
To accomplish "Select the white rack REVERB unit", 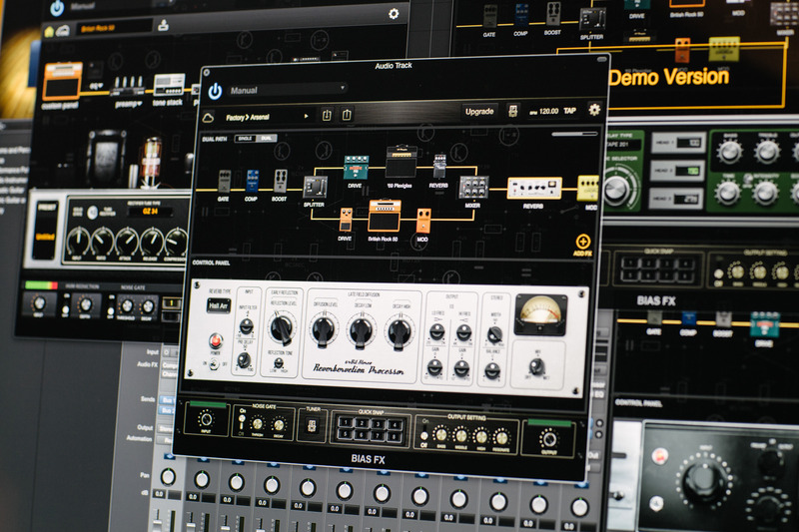I will pos(534,188).
